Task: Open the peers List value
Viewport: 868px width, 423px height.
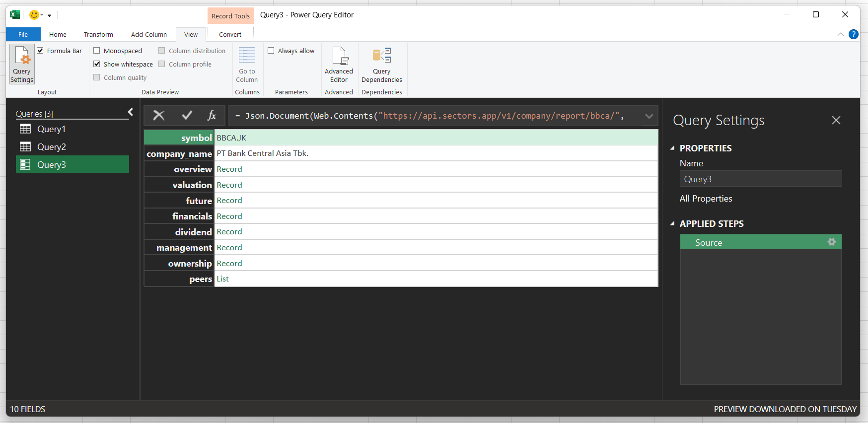Action: (x=222, y=279)
